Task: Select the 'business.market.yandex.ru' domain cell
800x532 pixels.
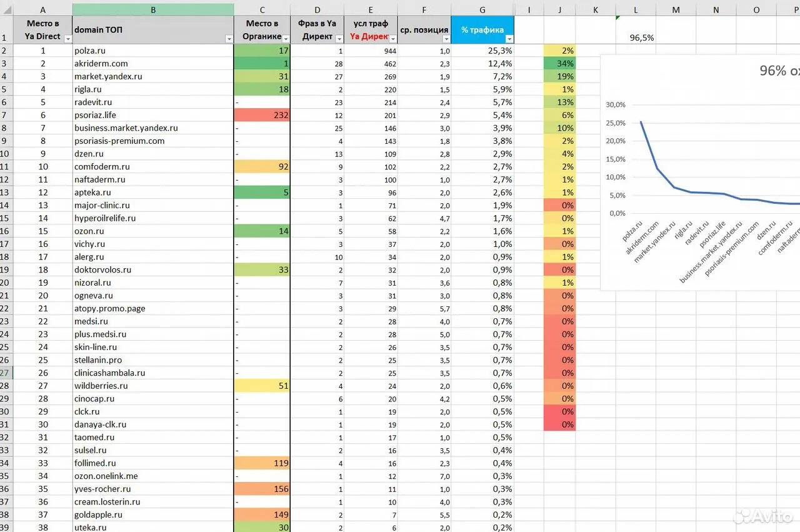Action: (153, 128)
